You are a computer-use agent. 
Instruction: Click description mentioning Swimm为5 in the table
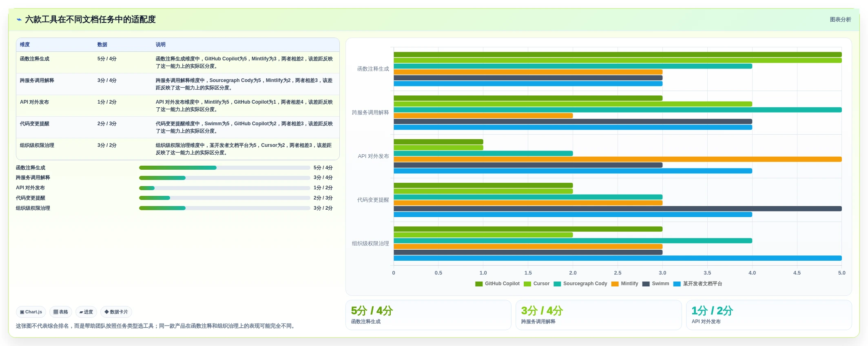click(244, 127)
